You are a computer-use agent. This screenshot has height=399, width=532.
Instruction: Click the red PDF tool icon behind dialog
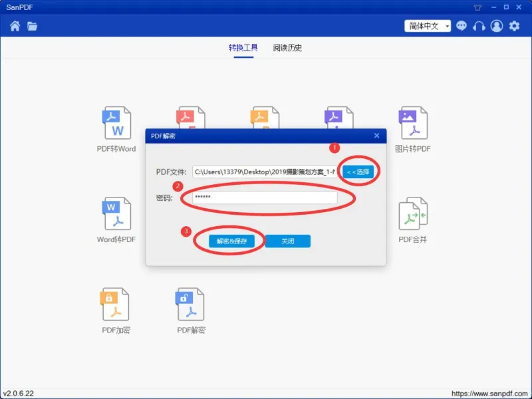[x=190, y=118]
